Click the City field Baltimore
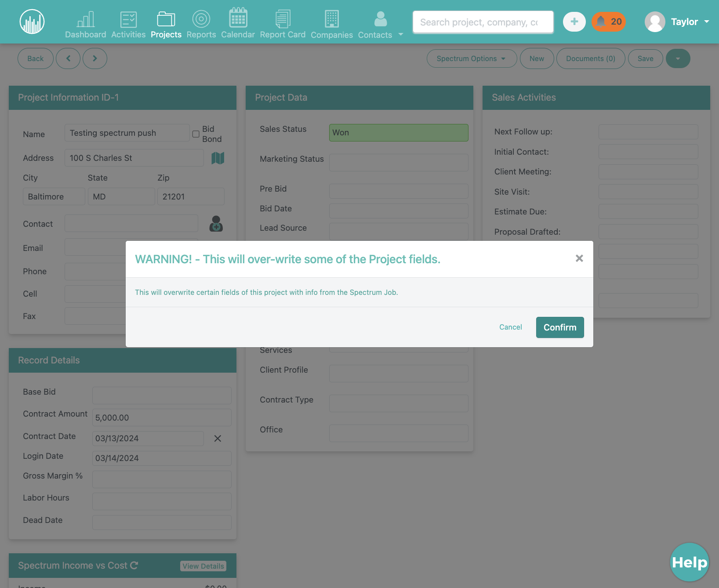The height and width of the screenshot is (588, 719). (x=54, y=196)
